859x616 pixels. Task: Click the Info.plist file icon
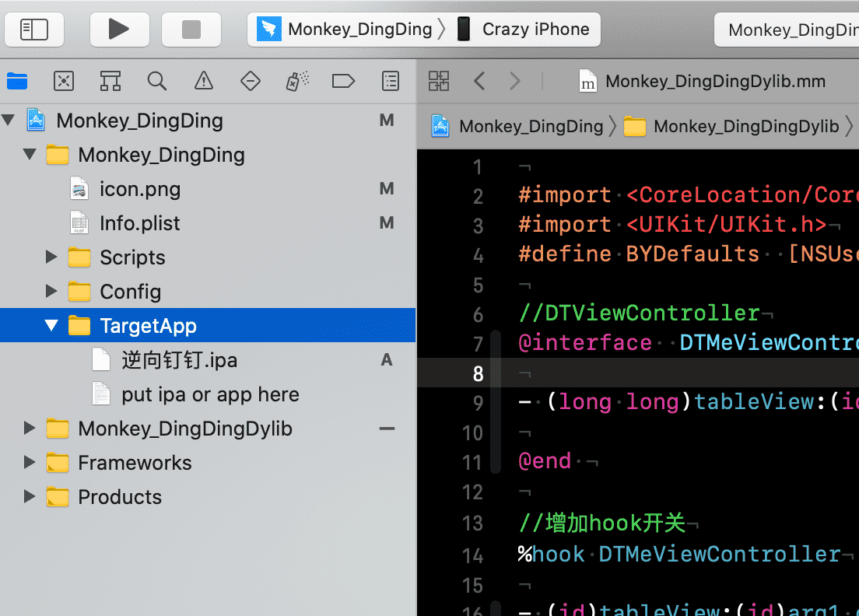[x=79, y=223]
